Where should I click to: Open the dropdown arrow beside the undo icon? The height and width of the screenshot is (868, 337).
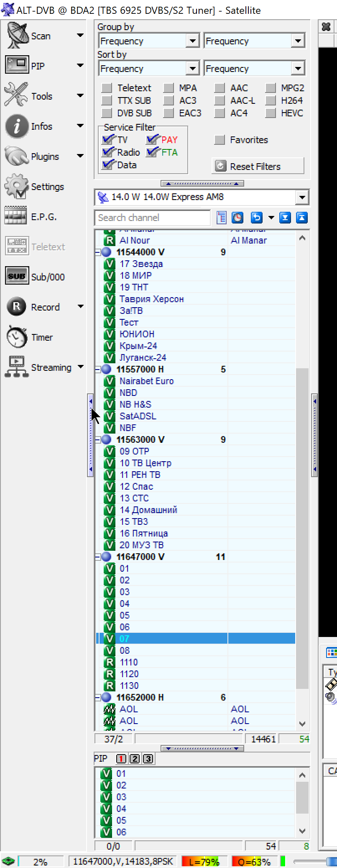[271, 218]
